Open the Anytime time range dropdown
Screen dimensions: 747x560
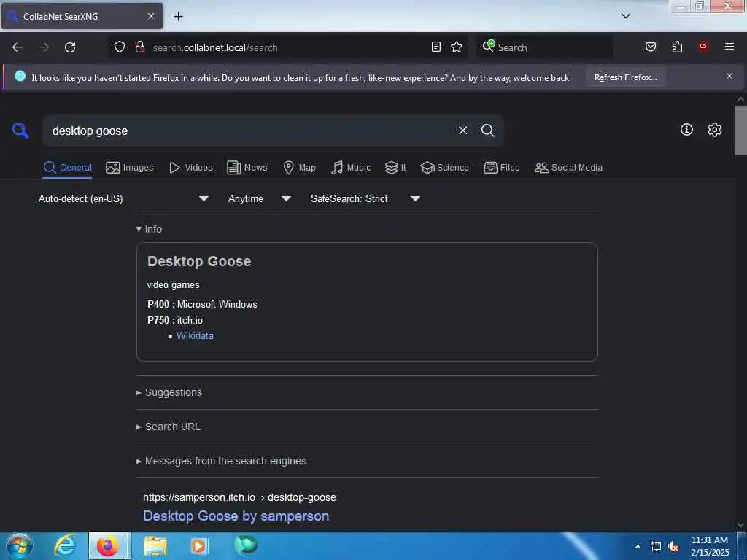click(x=260, y=198)
